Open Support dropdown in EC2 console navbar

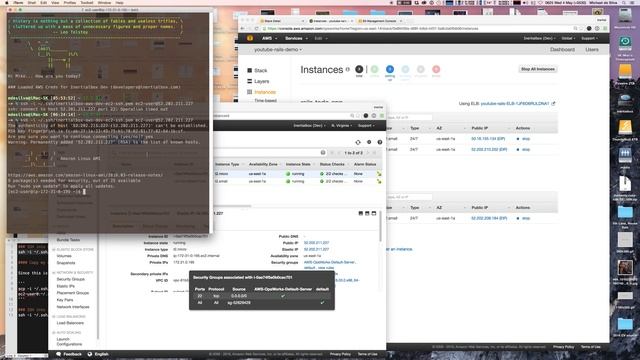pyautogui.click(x=365, y=126)
